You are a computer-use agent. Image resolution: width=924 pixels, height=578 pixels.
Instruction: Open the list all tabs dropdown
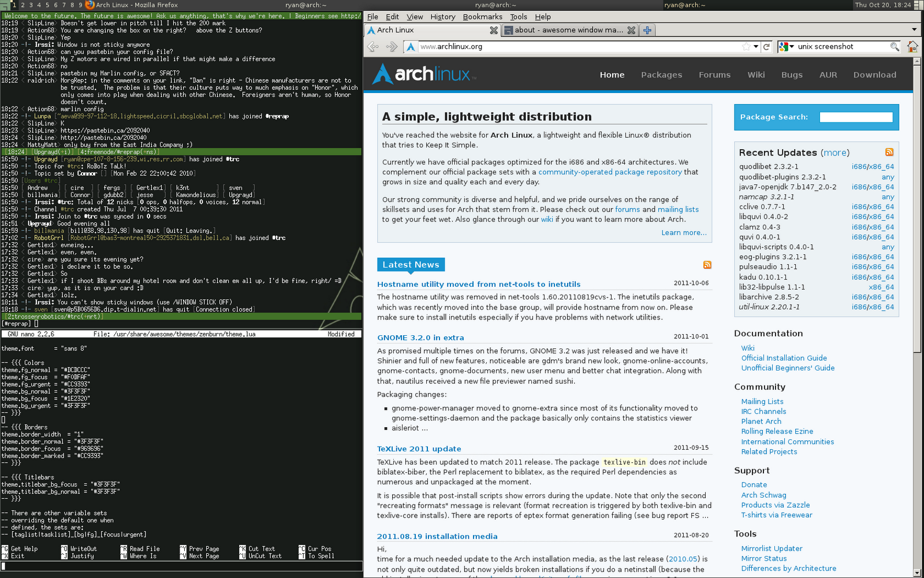click(x=914, y=29)
